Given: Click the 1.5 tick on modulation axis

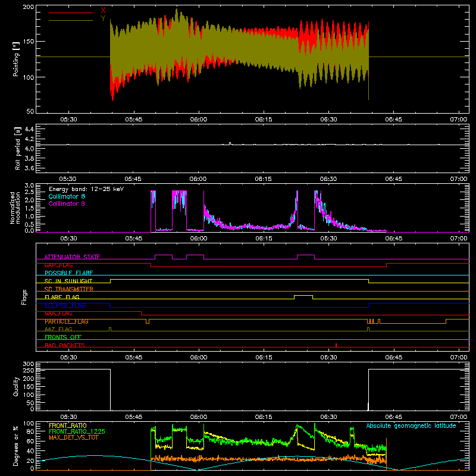Looking at the screenshot, I should [29, 208].
